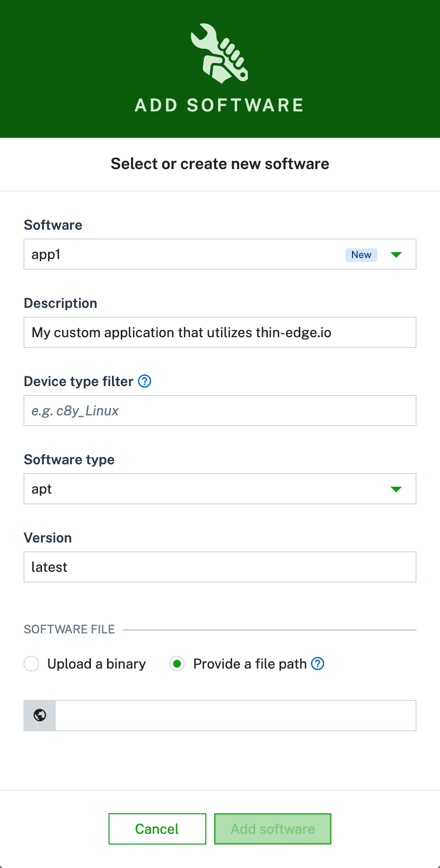The height and width of the screenshot is (868, 440).
Task: Click the Description label
Action: (61, 303)
